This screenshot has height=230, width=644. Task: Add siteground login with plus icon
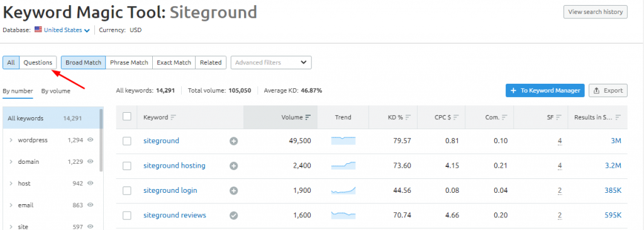[234, 190]
